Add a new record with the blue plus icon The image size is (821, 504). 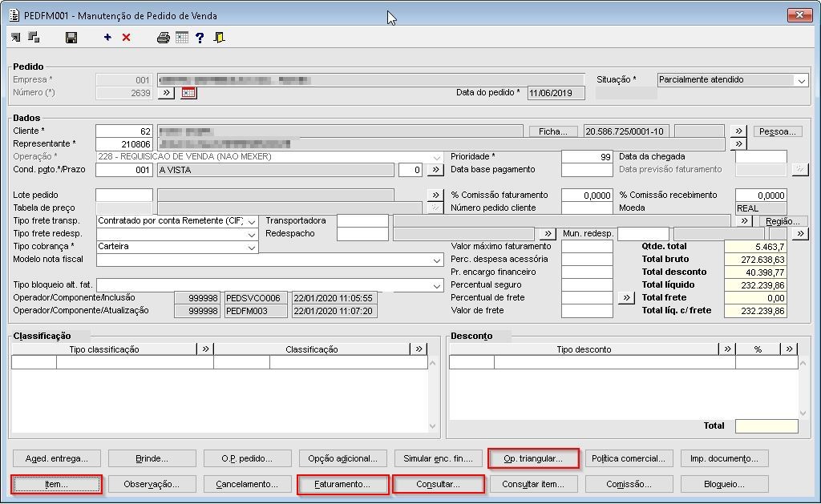point(107,38)
